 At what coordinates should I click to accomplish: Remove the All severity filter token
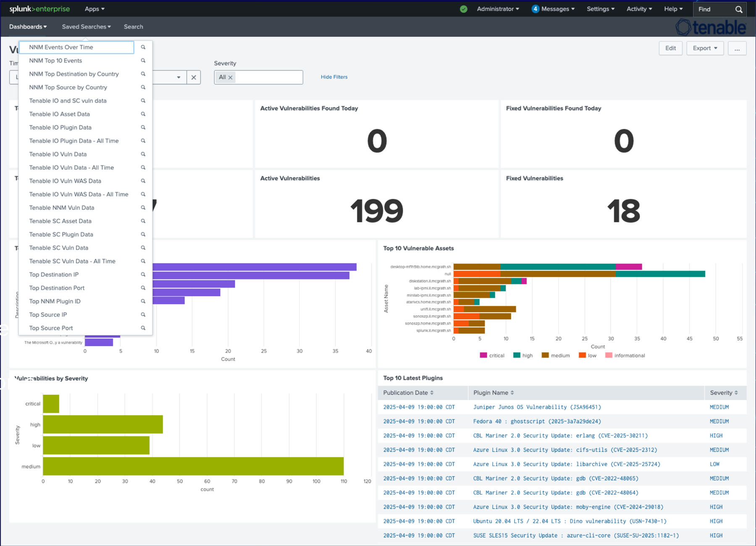coord(230,77)
